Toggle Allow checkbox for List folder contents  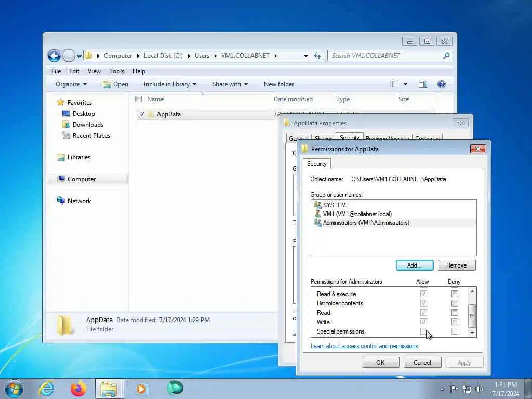click(x=423, y=303)
